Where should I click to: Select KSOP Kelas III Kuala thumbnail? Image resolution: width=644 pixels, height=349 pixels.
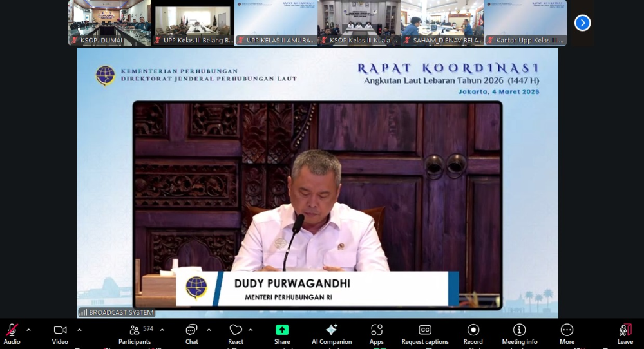click(359, 23)
